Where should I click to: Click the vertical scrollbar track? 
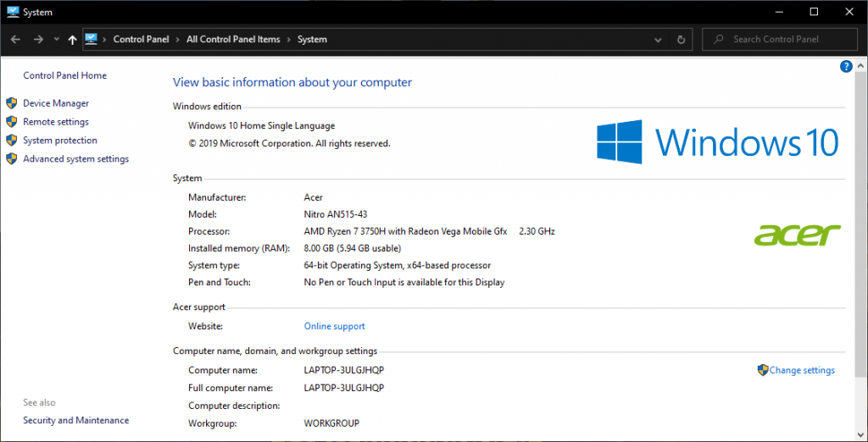[x=861, y=251]
